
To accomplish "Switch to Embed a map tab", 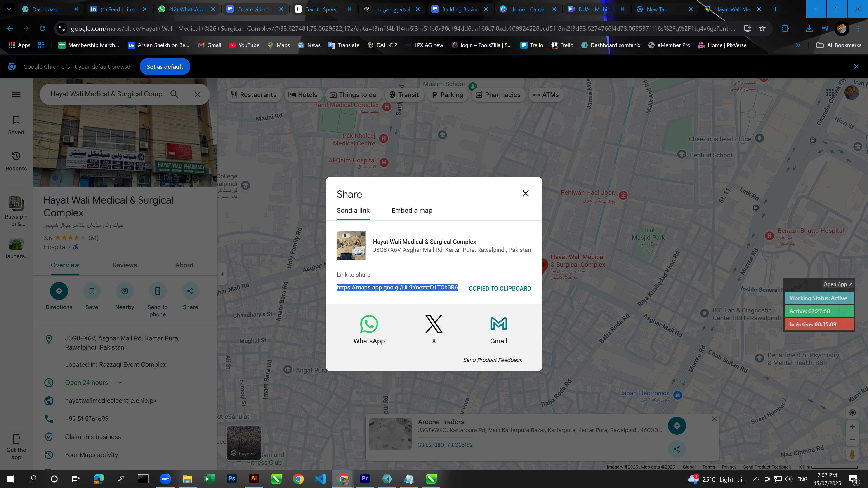I will (x=412, y=211).
